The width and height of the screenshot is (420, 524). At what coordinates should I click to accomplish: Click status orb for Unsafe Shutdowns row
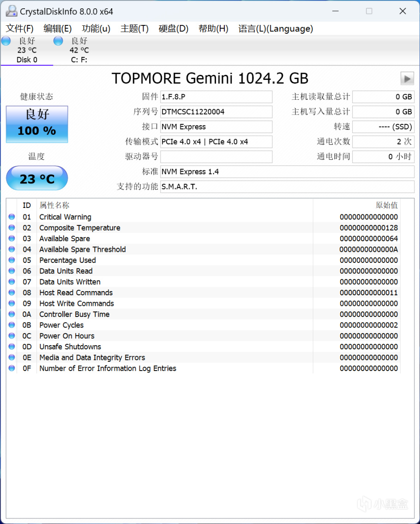[x=12, y=347]
